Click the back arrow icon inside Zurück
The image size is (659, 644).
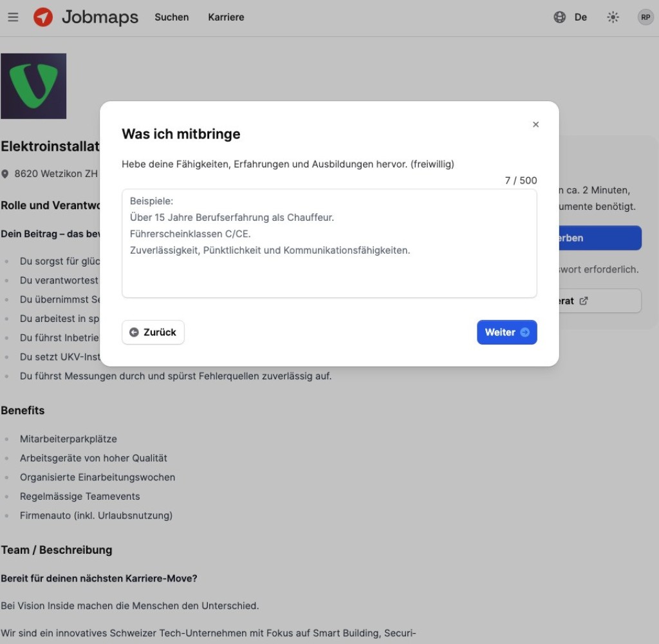pyautogui.click(x=134, y=332)
